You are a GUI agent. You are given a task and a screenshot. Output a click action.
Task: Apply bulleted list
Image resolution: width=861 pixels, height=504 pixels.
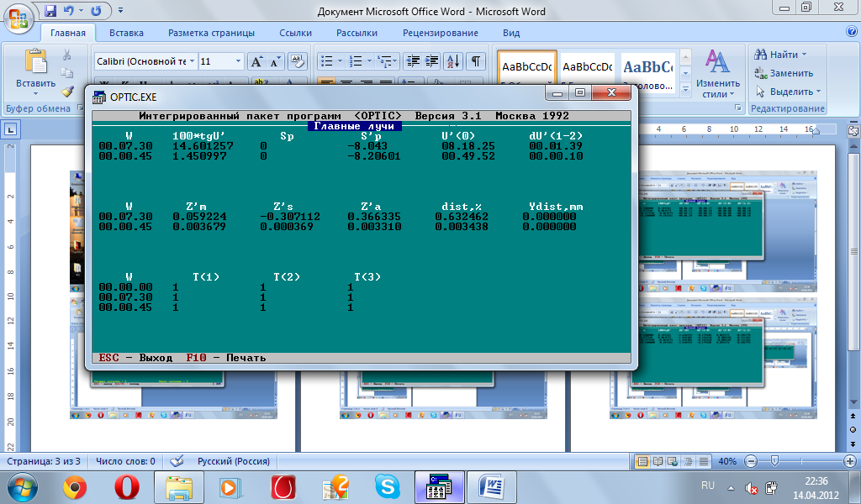click(327, 61)
